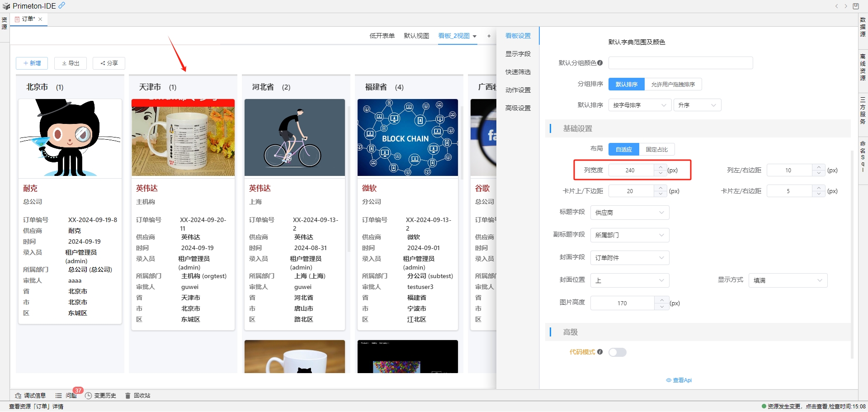Click the link icon beside Primeton-IDE title

click(62, 5)
